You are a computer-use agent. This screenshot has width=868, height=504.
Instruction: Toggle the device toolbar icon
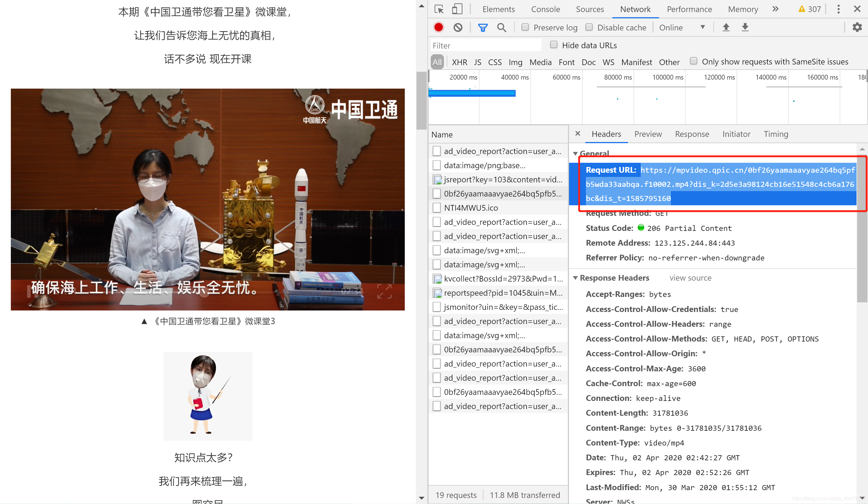click(457, 9)
